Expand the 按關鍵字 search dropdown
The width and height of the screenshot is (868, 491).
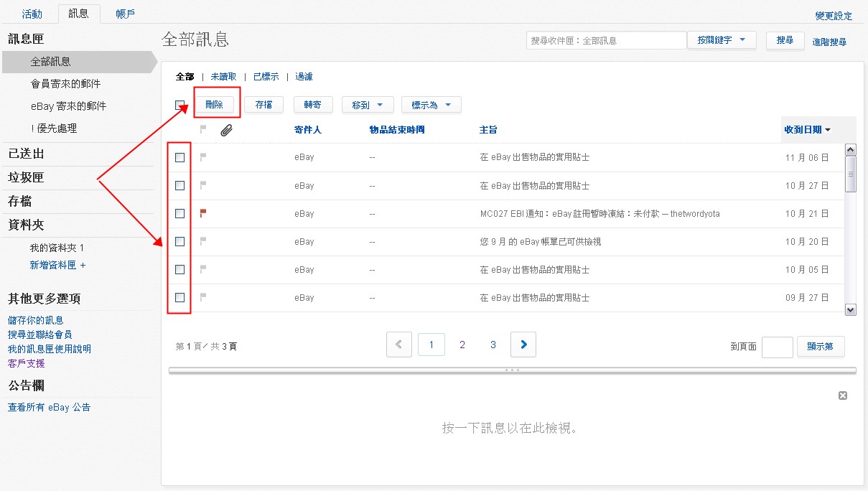click(722, 40)
